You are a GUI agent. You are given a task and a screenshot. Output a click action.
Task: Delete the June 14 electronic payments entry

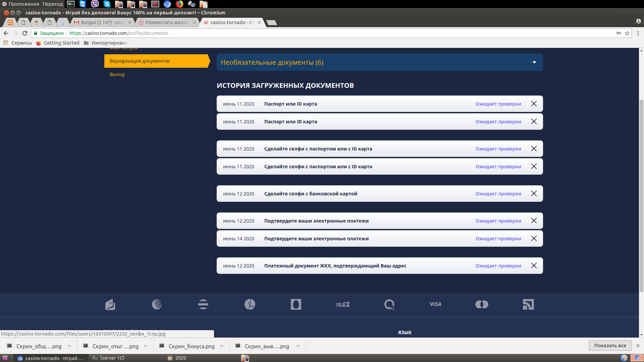[x=534, y=239]
